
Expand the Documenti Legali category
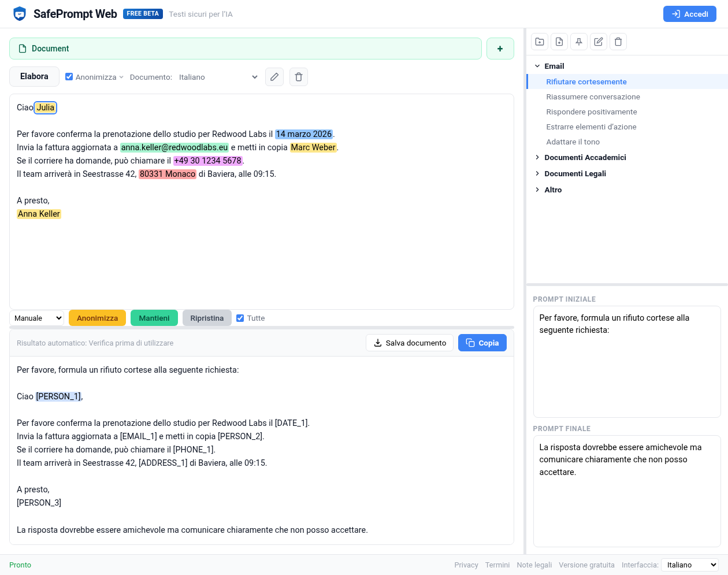[575, 173]
